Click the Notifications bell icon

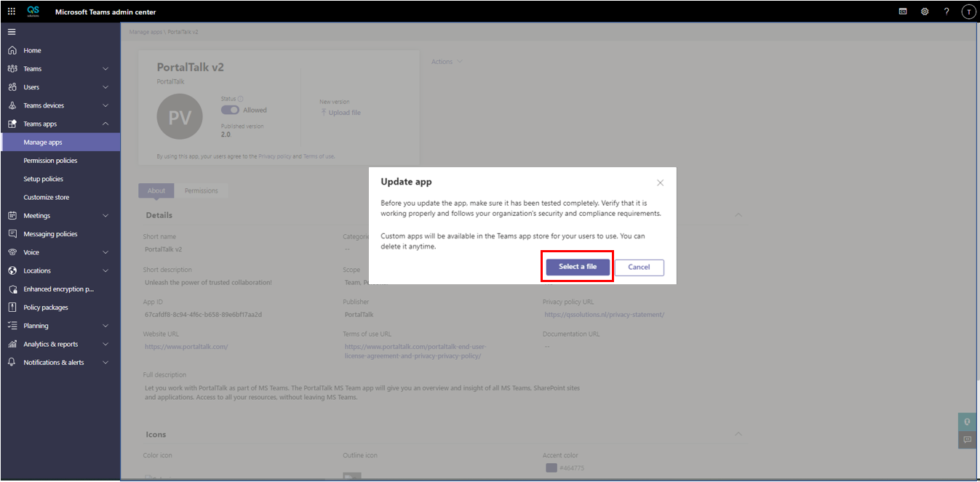pos(12,362)
